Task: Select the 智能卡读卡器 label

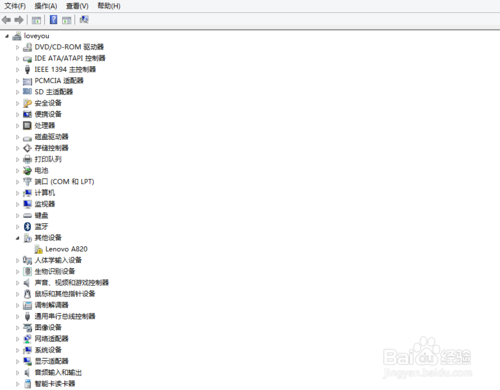Action: click(55, 384)
